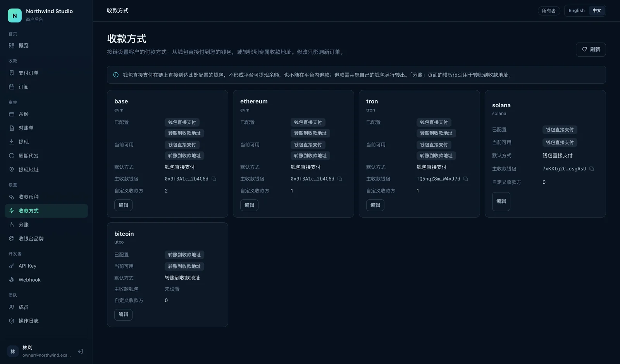
Task: Edit the tron chain card
Action: click(x=375, y=205)
